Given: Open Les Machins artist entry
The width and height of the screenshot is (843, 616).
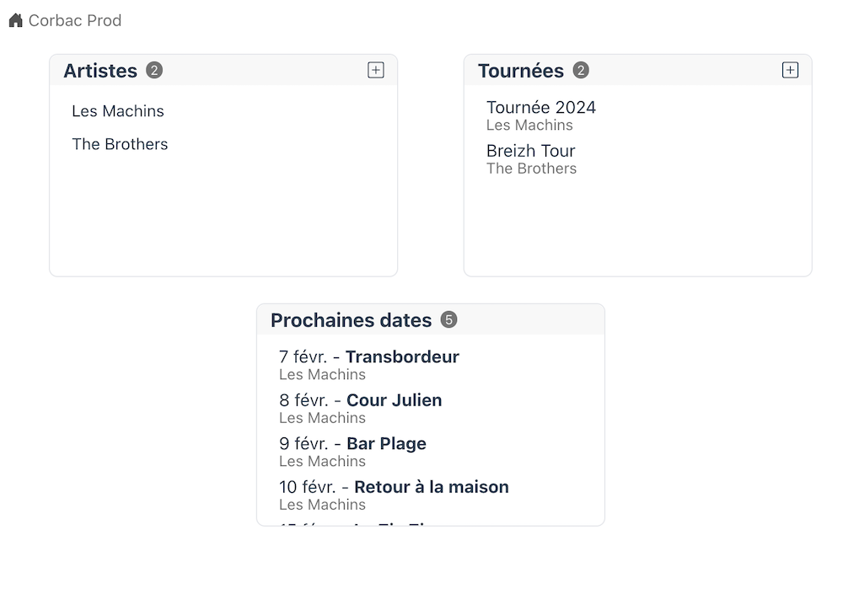Looking at the screenshot, I should pyautogui.click(x=118, y=110).
